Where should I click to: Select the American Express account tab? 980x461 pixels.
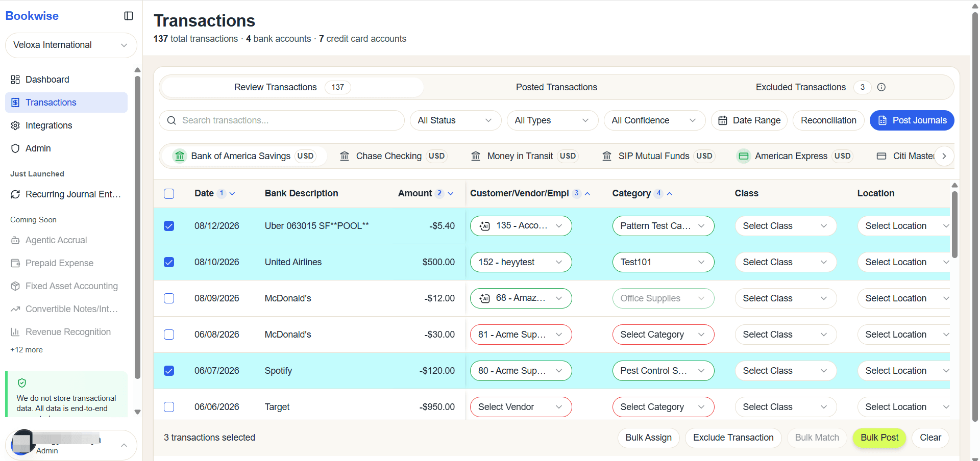(x=795, y=156)
